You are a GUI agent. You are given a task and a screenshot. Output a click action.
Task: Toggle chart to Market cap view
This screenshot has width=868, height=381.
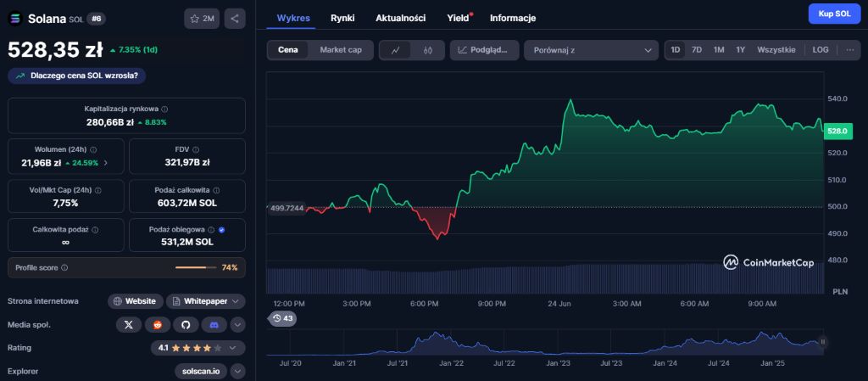[340, 50]
